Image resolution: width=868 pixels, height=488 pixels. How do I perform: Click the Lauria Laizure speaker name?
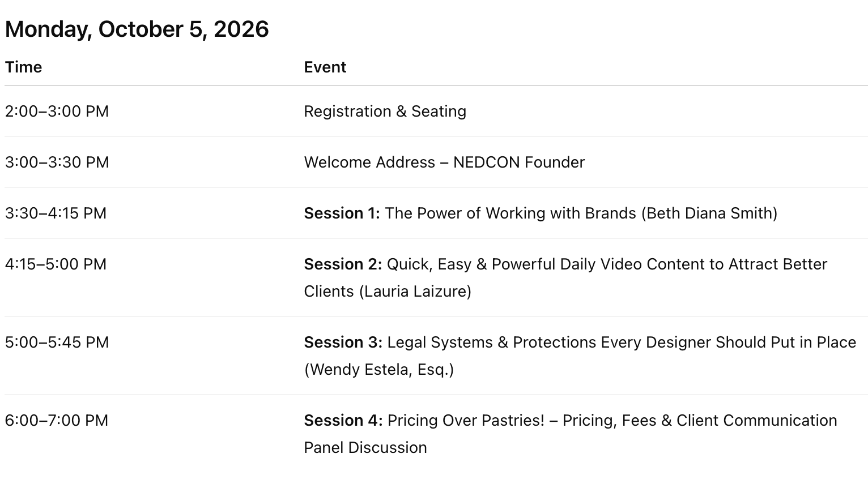417,291
